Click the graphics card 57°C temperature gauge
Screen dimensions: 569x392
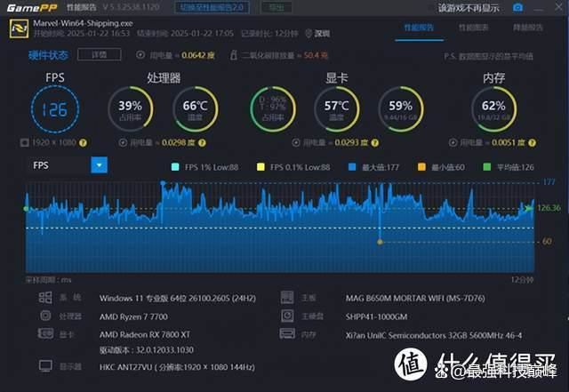(335, 110)
